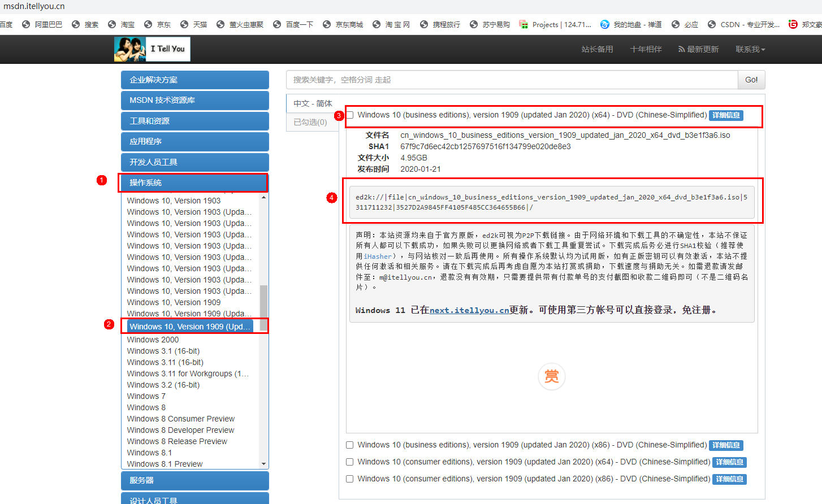Click the SHA1 hash value text
The width and height of the screenshot is (822, 504).
[486, 146]
